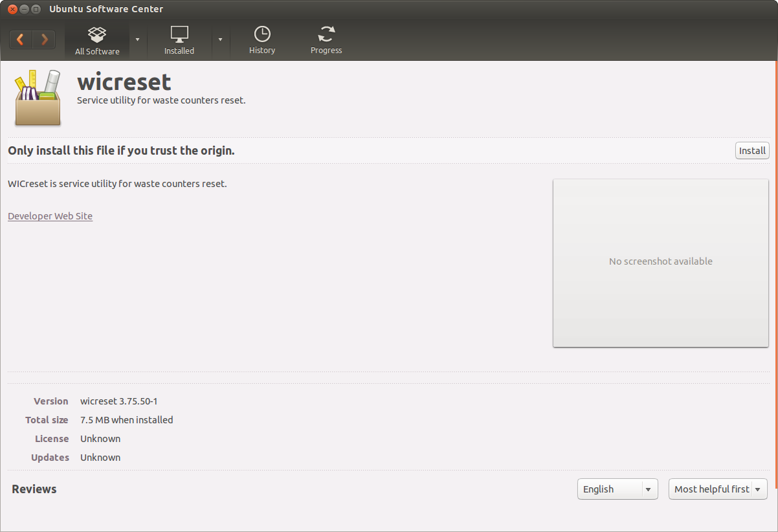Open the English review language dropdown
This screenshot has width=778, height=532.
point(617,489)
